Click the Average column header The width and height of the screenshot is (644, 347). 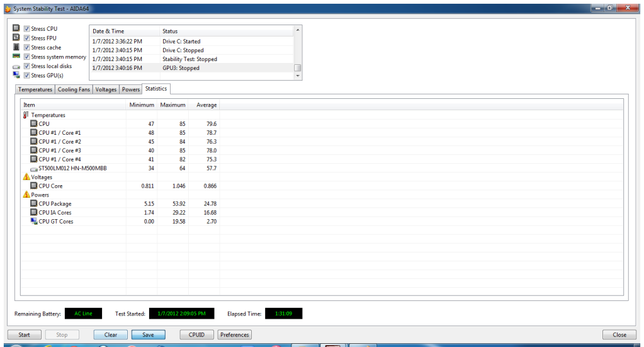tap(204, 105)
